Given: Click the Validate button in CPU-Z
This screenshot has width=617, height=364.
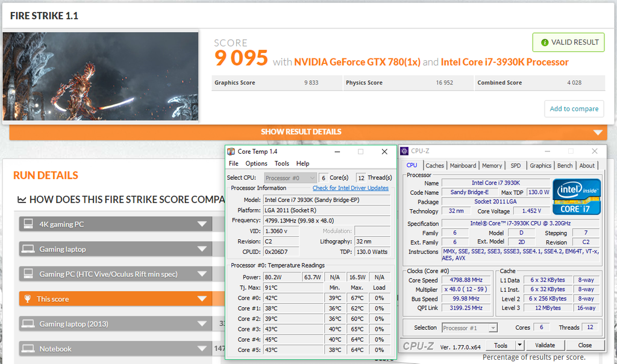Looking at the screenshot, I should (x=545, y=345).
